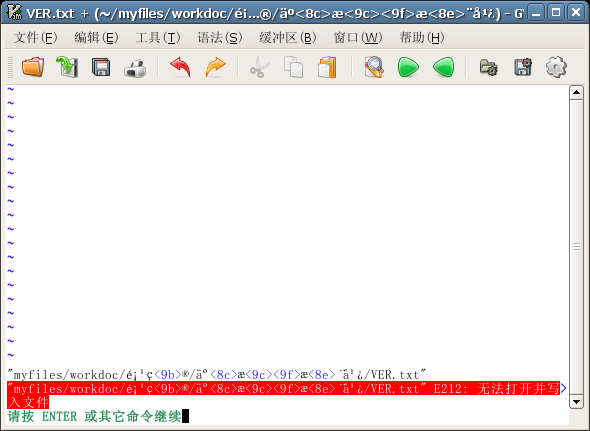
Task: Open a file with the folder icon
Action: tap(33, 67)
